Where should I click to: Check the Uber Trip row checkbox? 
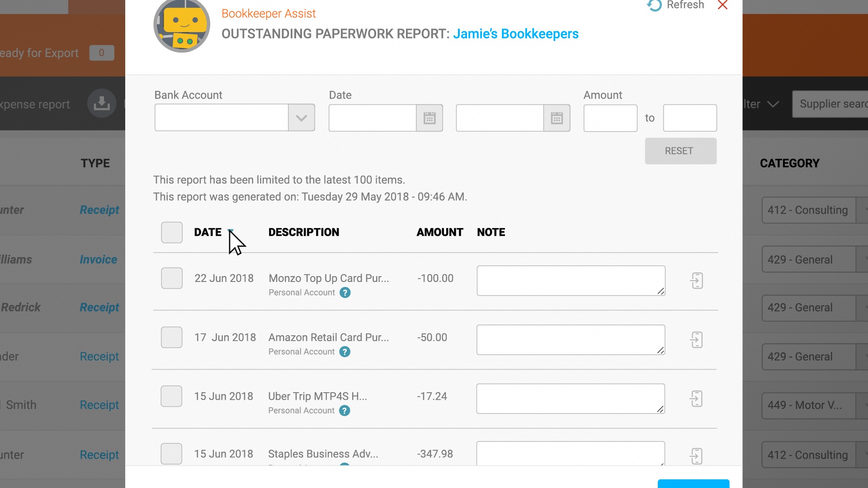pyautogui.click(x=172, y=396)
